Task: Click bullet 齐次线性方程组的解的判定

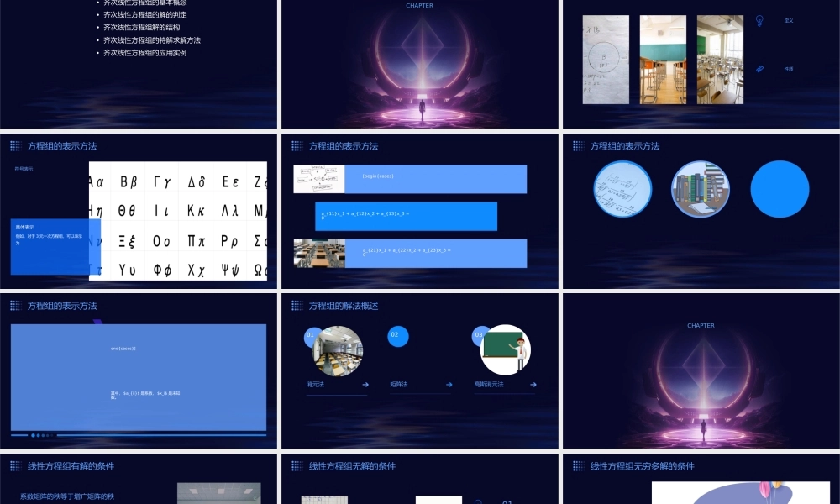Action: pyautogui.click(x=144, y=14)
